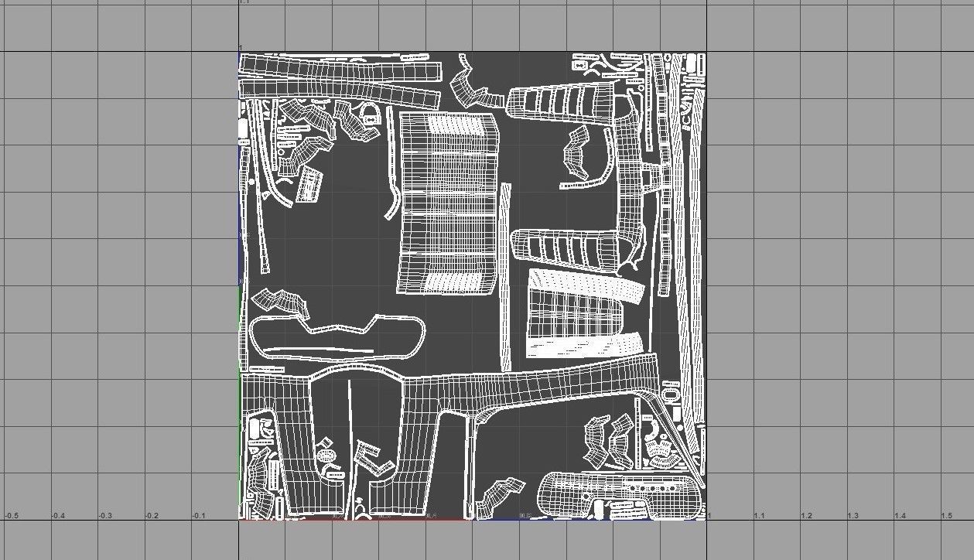Select the rounded windshield-shaped UV shell

tap(619, 494)
